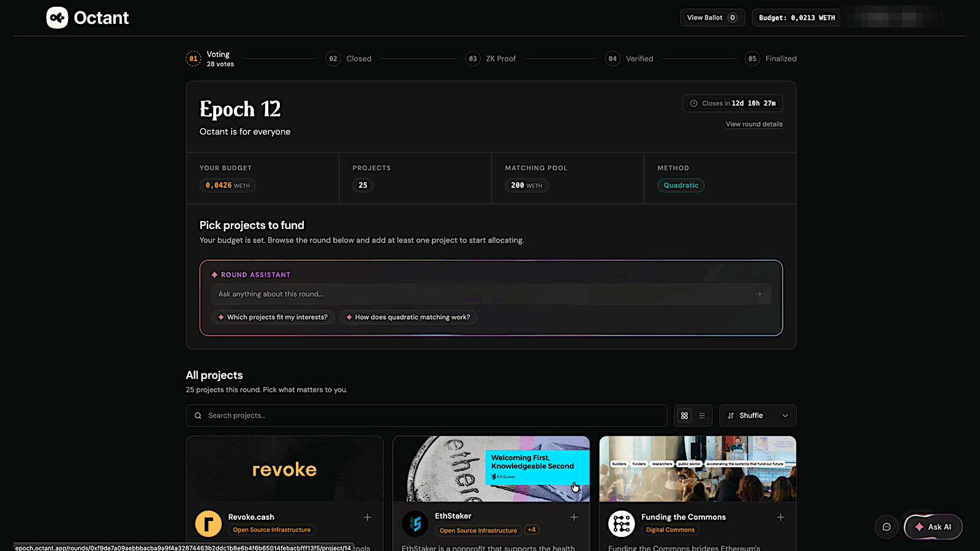Click the Octant logo icon
Image resolution: width=980 pixels, height=551 pixels.
click(57, 18)
